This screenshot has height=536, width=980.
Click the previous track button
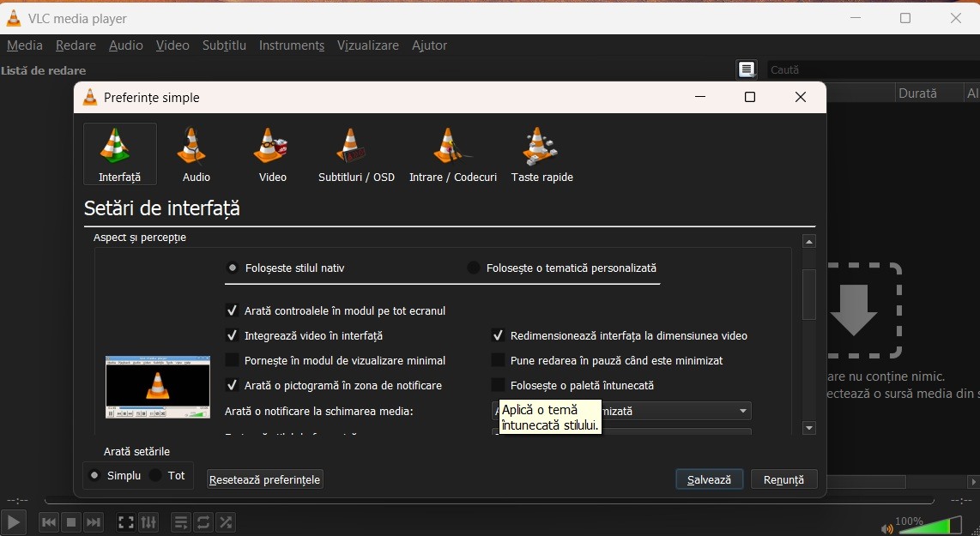coord(49,522)
